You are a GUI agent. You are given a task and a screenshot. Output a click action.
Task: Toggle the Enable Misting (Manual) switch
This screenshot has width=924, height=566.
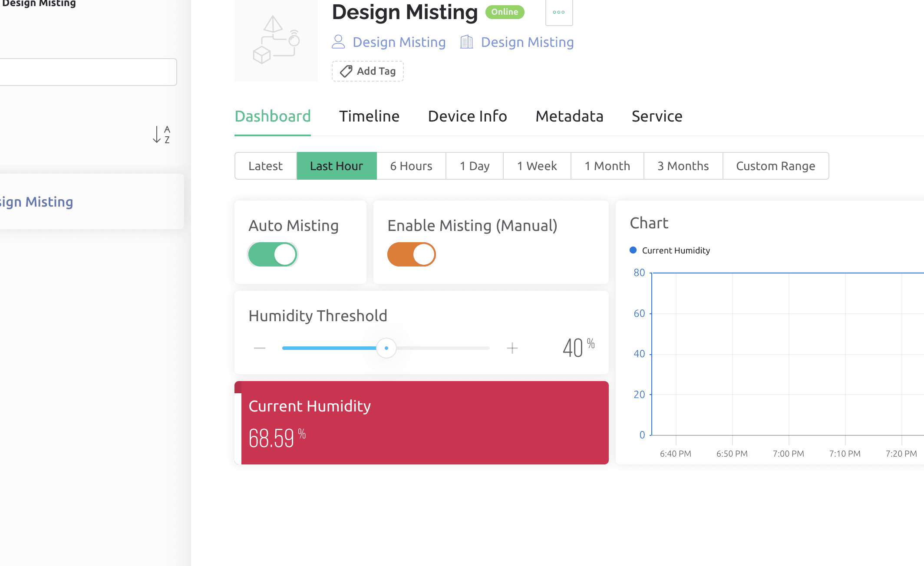[x=411, y=254]
